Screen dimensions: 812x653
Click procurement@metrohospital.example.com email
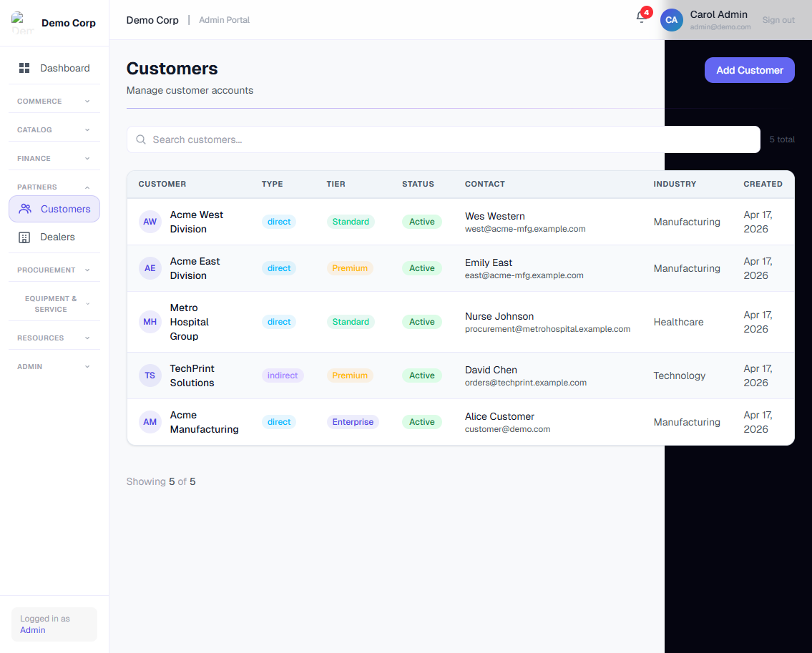(547, 329)
